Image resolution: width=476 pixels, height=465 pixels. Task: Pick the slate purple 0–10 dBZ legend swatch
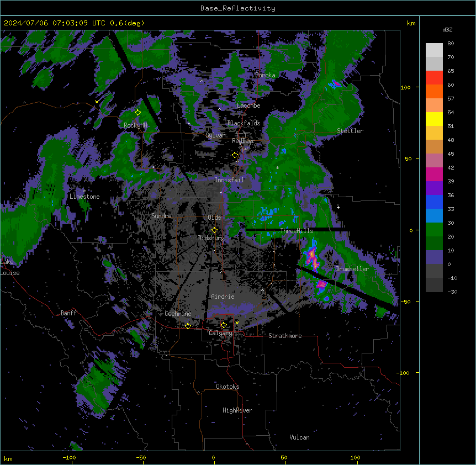point(434,257)
